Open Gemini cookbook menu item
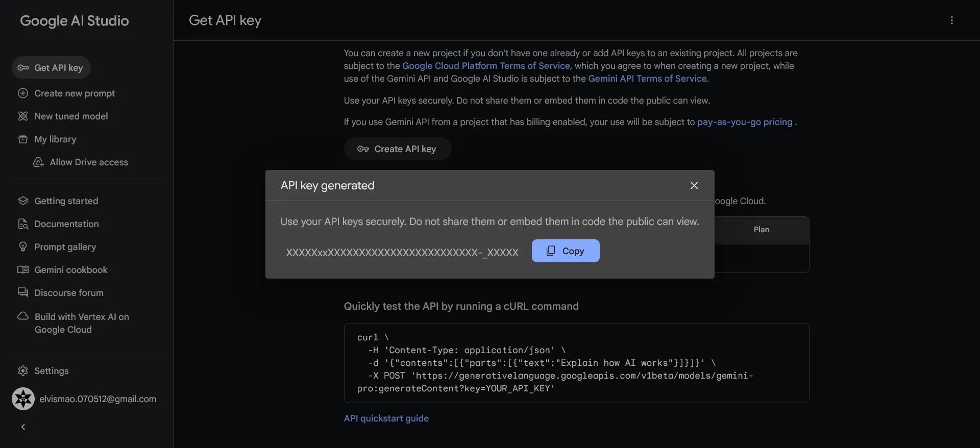980x448 pixels. pos(71,270)
